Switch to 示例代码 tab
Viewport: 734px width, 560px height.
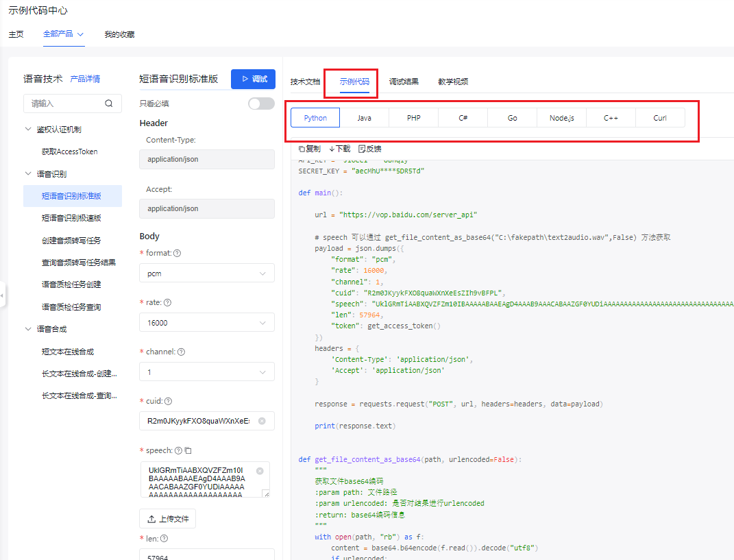click(354, 82)
